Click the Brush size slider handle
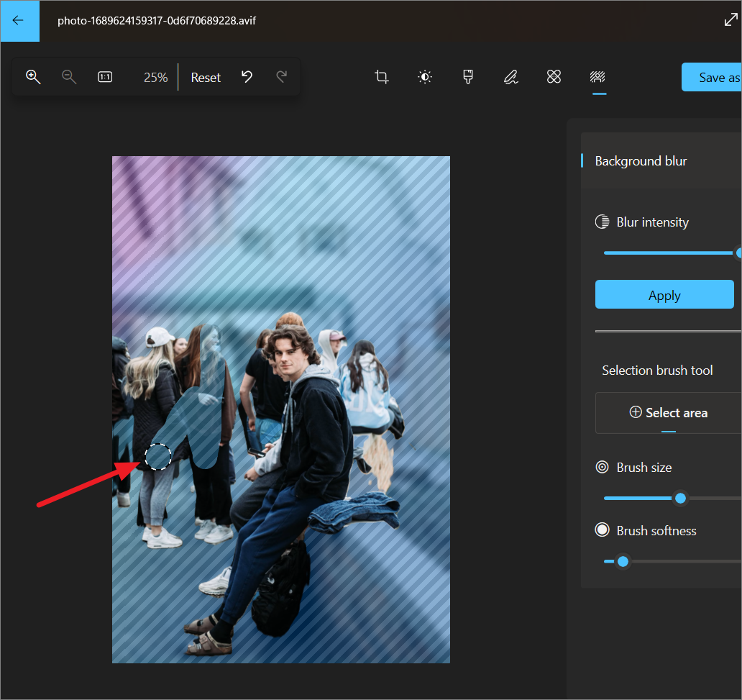The height and width of the screenshot is (700, 742). [680, 498]
